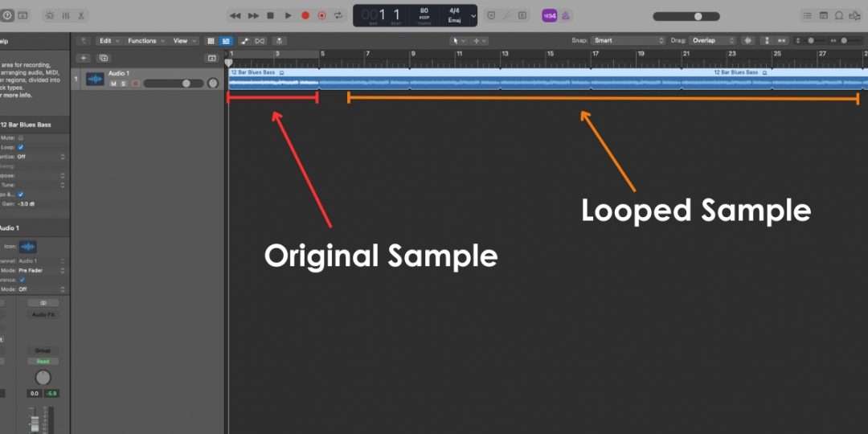Solo the Audio 1 track with S button
This screenshot has width=868, height=434.
pyautogui.click(x=124, y=84)
